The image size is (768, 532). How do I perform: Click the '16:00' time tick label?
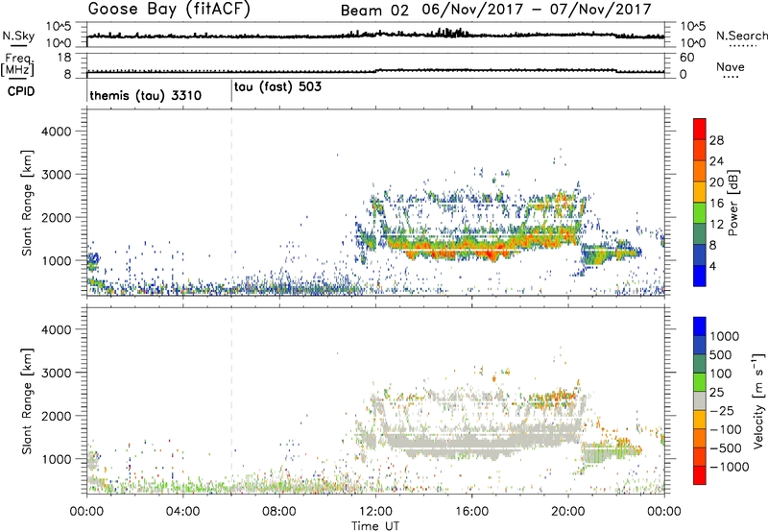(471, 512)
